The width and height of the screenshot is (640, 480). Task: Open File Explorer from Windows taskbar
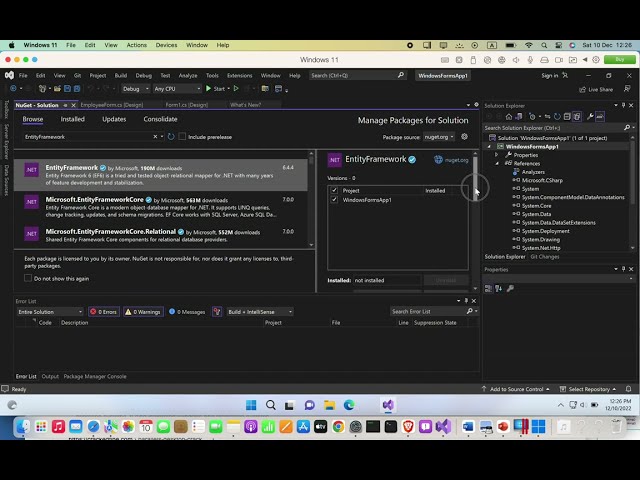(x=329, y=405)
